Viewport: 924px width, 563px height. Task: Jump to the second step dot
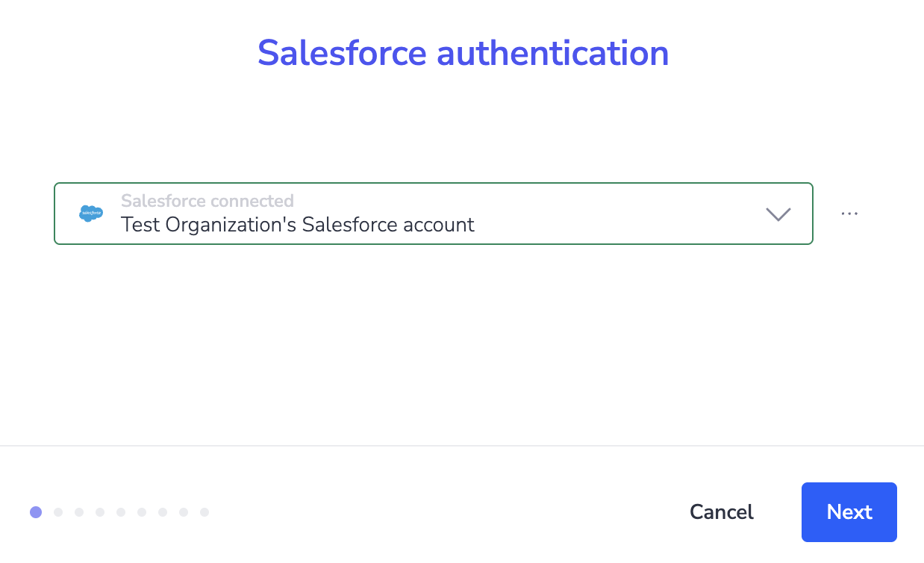(x=58, y=512)
